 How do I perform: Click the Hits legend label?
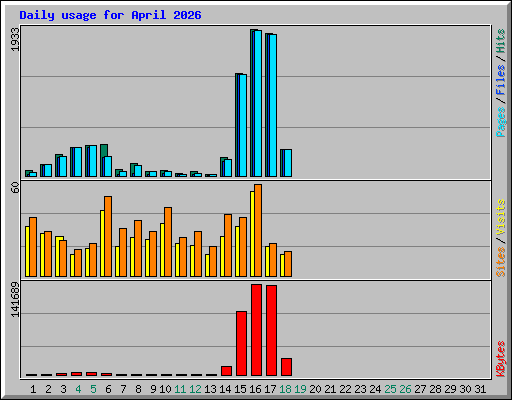500,41
